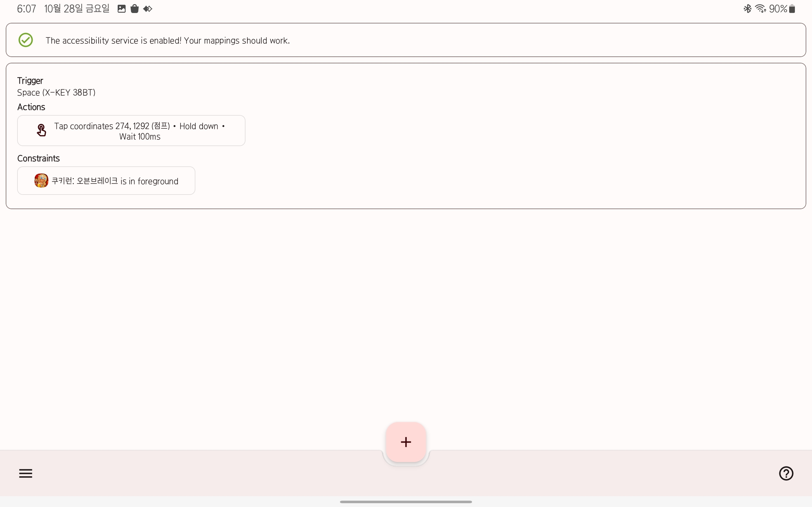Tap the shopping bag notification icon

(x=134, y=9)
